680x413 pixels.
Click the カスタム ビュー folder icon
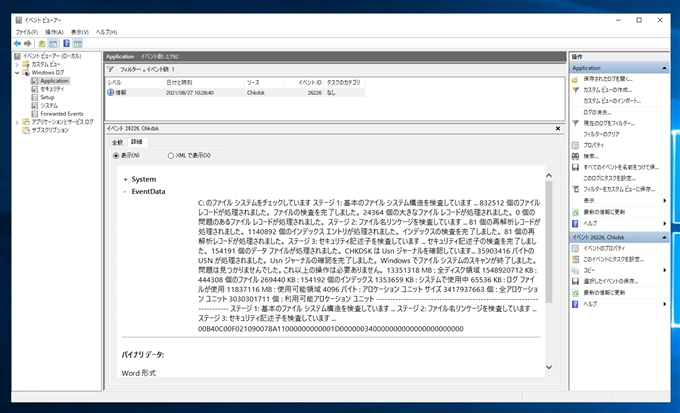(x=26, y=64)
